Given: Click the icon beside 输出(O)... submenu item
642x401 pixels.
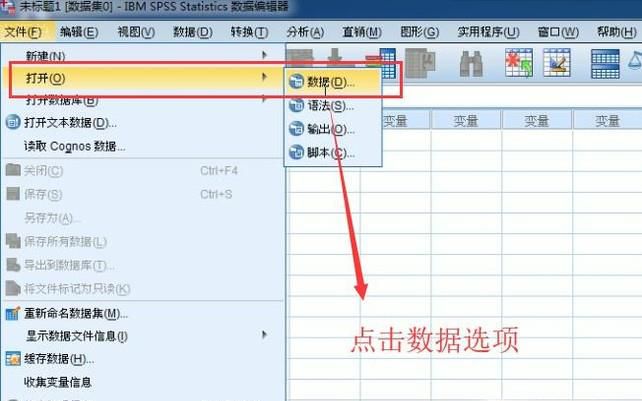Looking at the screenshot, I should click(296, 129).
